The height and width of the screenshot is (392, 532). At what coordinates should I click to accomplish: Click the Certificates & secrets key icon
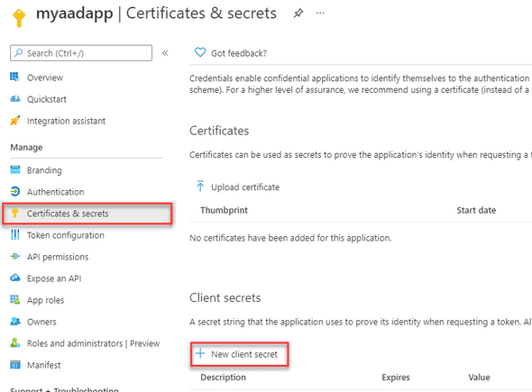(x=15, y=213)
